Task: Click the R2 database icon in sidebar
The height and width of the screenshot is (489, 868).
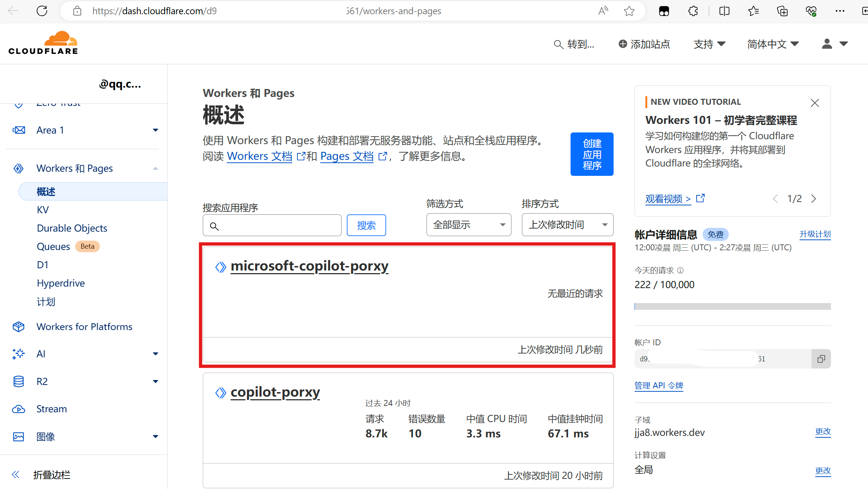Action: tap(18, 381)
